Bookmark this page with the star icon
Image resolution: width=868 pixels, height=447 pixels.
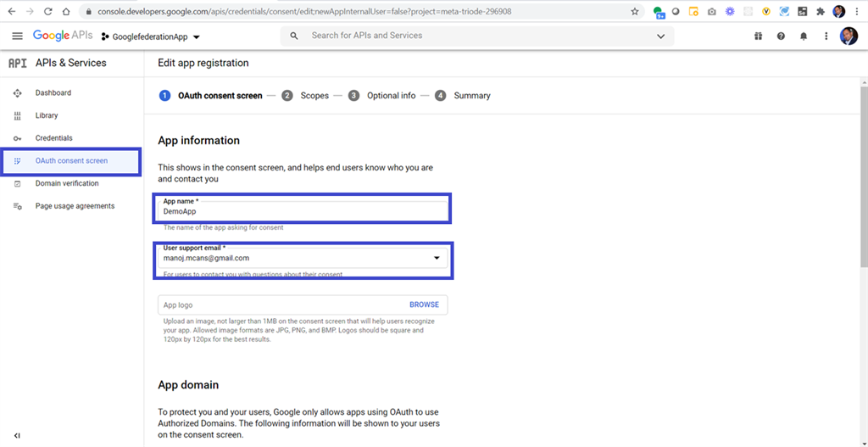634,11
